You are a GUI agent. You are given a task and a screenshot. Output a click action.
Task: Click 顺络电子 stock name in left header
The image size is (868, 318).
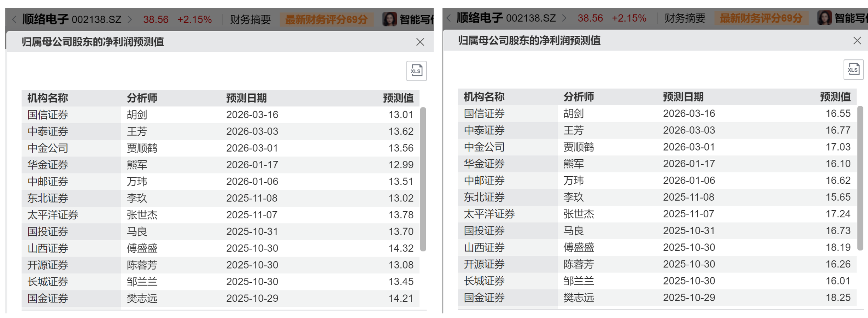tap(45, 19)
